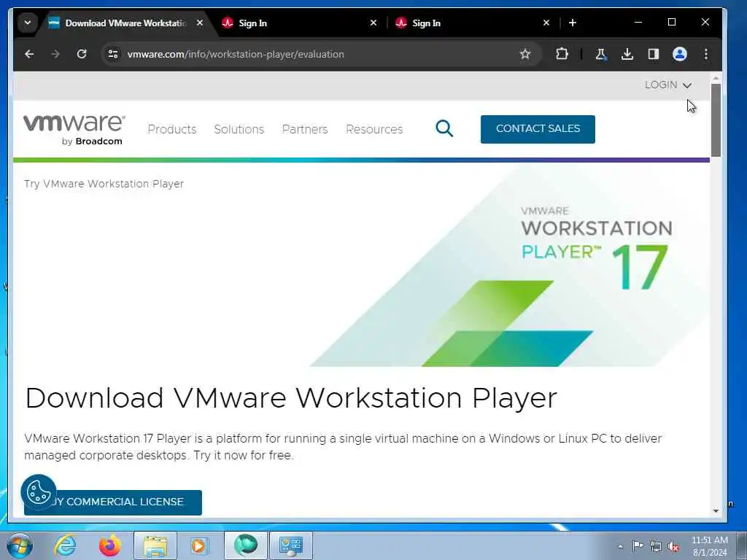The image size is (747, 560).
Task: Go back using the browser back arrow
Action: (29, 54)
